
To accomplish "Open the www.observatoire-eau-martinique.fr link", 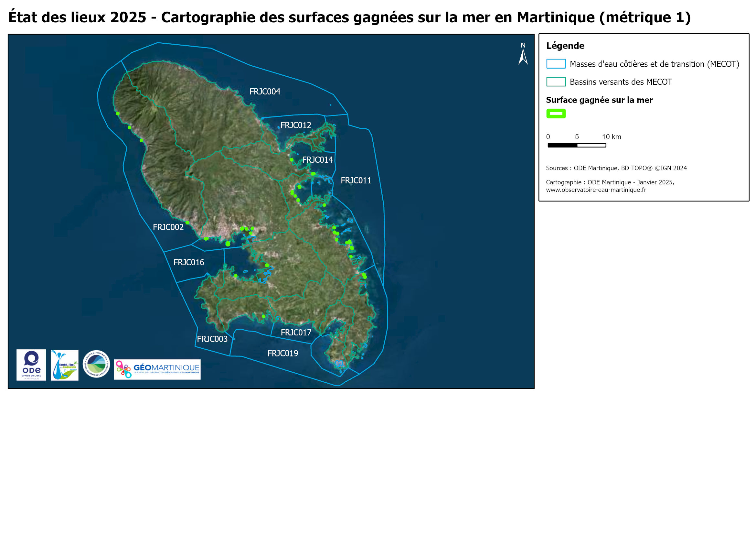I will point(596,190).
